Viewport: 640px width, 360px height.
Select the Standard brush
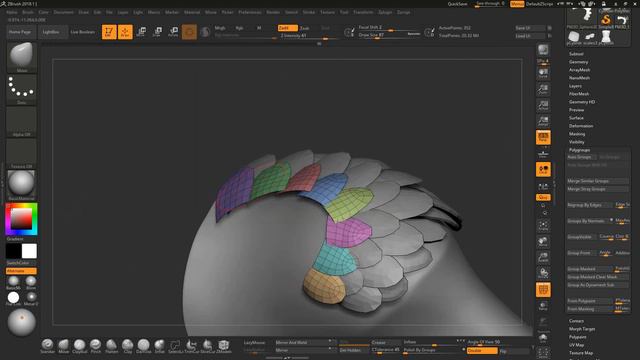tap(48, 346)
